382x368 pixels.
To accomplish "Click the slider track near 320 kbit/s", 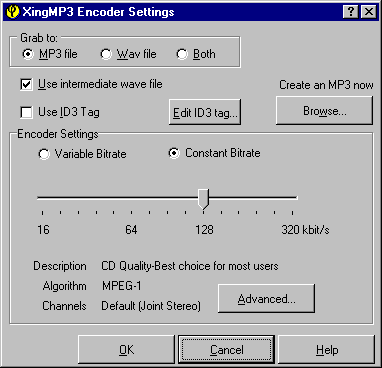I will [x=293, y=198].
